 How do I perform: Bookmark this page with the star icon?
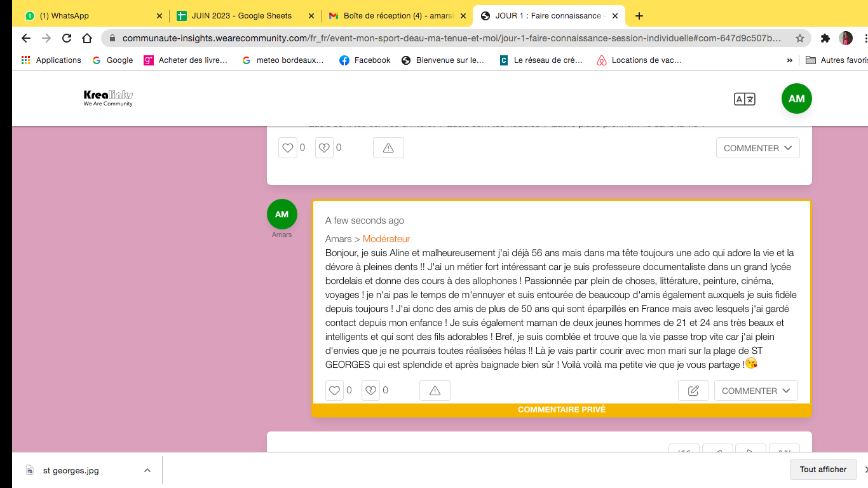click(x=800, y=38)
